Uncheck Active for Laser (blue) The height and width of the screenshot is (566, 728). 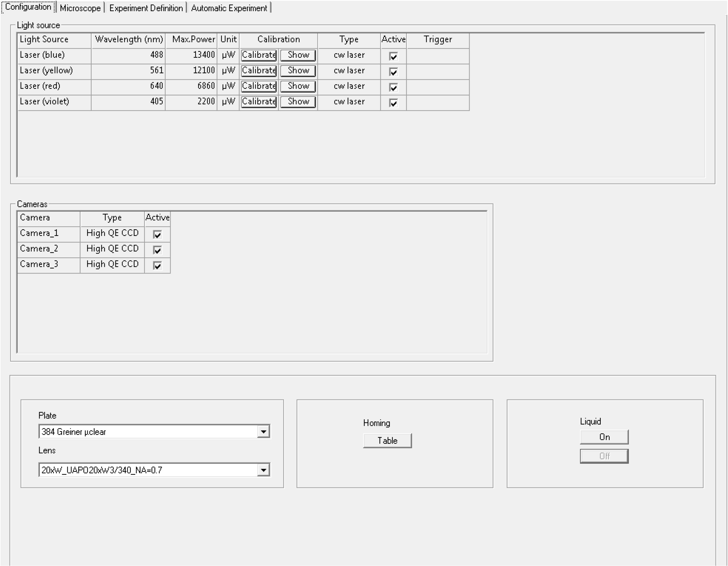393,56
